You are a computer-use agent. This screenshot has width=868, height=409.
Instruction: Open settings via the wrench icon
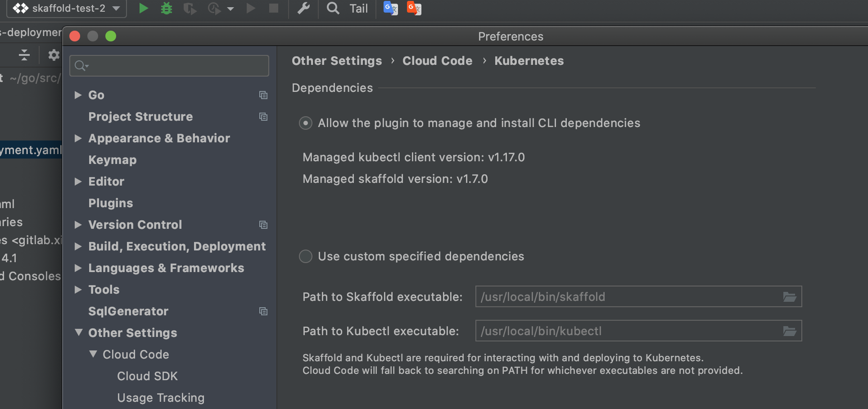[304, 8]
